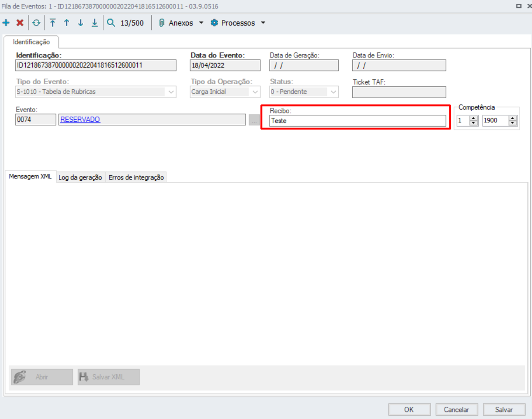Open the Tipo do Evento dropdown
This screenshot has width=532, height=419.
(171, 92)
